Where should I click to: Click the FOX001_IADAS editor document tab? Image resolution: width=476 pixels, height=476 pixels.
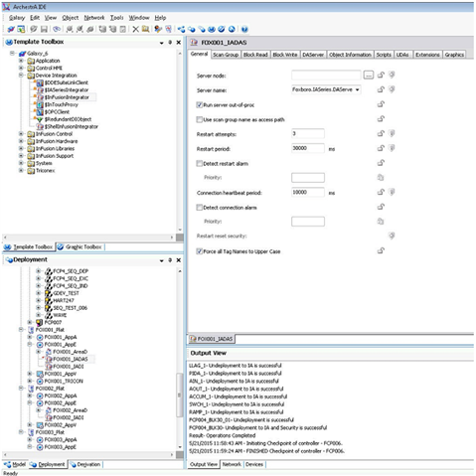point(212,339)
